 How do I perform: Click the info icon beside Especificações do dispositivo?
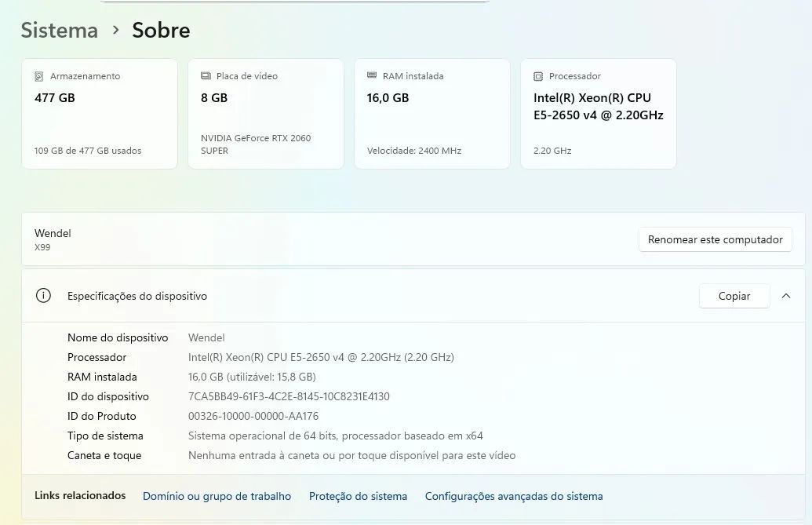click(x=43, y=296)
